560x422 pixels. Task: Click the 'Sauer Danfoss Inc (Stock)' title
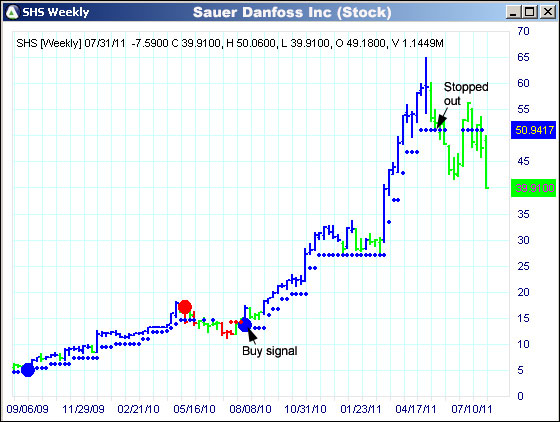[292, 12]
